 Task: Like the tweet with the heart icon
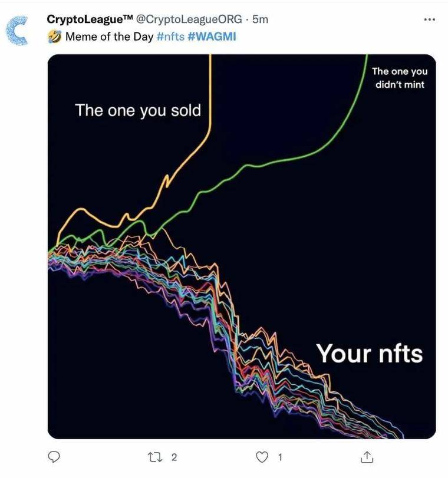point(262,457)
